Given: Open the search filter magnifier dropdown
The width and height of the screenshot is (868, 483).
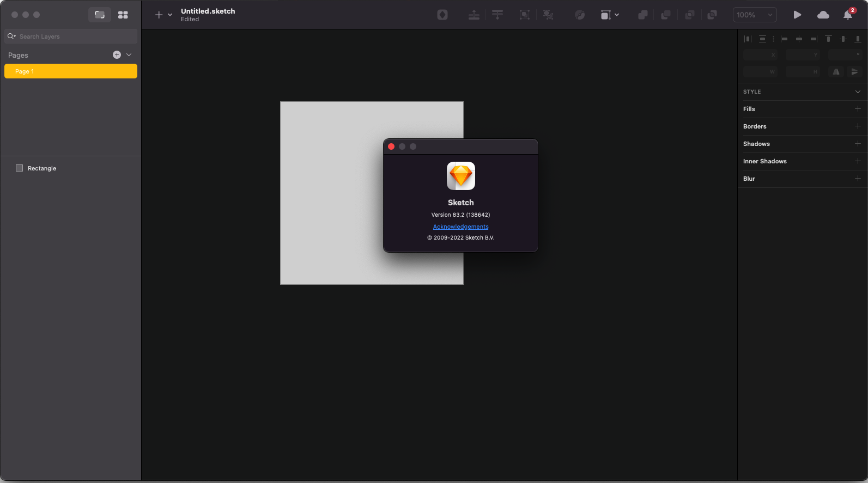Looking at the screenshot, I should 11,36.
